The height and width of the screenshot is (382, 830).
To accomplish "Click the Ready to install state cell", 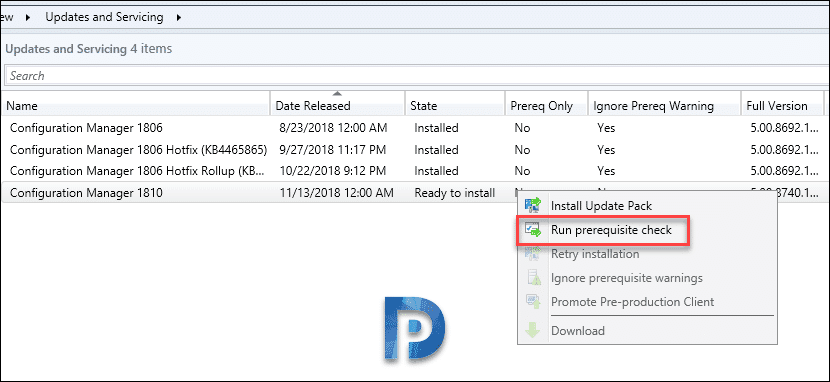I will click(x=454, y=193).
